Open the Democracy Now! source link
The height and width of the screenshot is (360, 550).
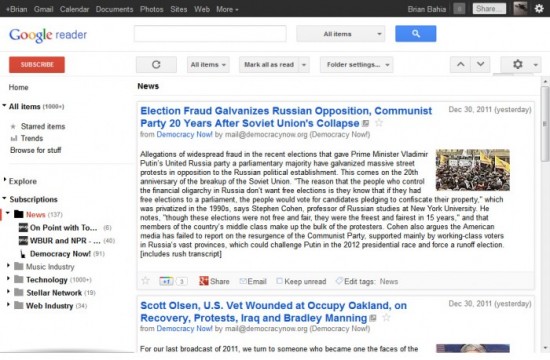coord(185,134)
